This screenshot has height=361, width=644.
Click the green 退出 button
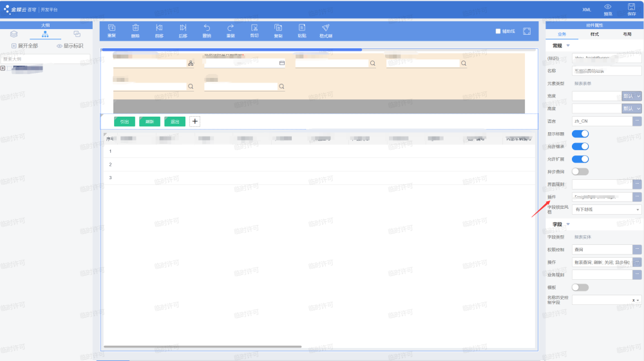[175, 122]
